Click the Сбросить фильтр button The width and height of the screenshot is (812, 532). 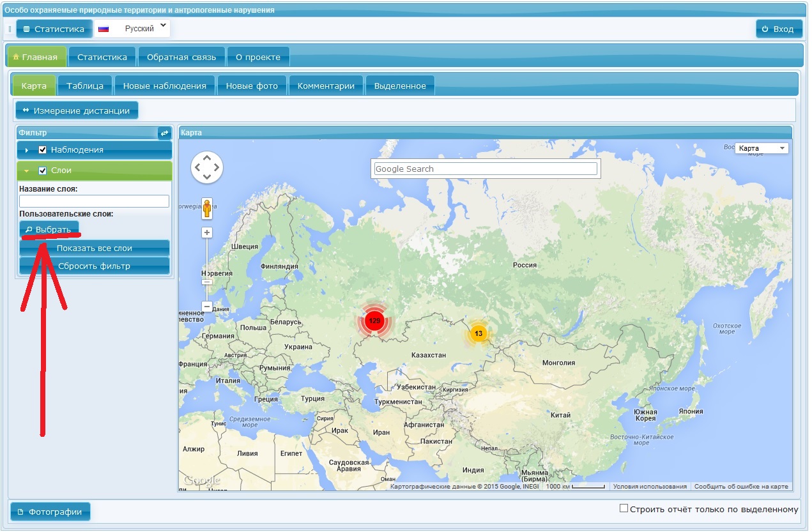(x=94, y=266)
